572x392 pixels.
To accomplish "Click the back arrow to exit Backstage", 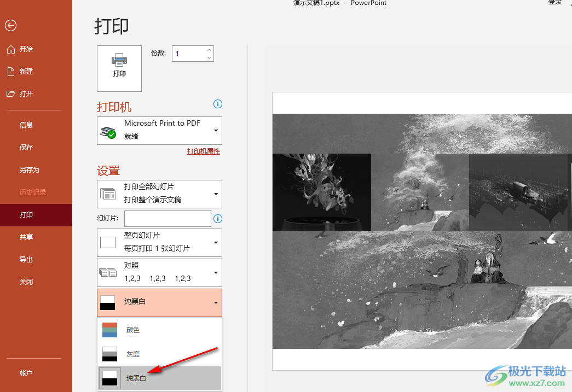I will 10,26.
